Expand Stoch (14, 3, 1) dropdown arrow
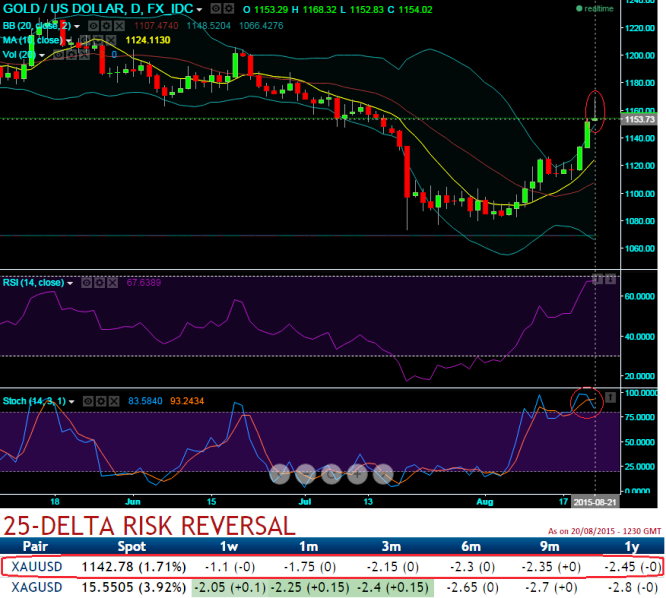Viewport: 666px width, 598px height. coord(71,402)
